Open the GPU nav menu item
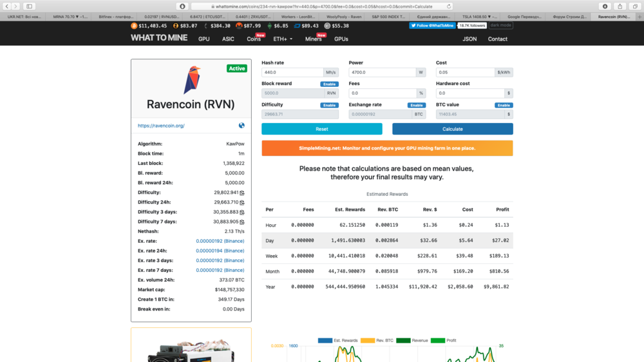 click(204, 39)
